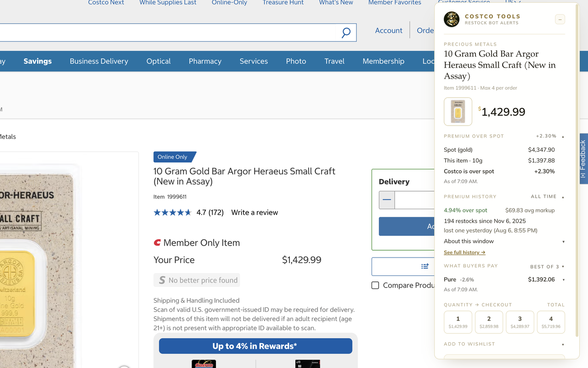
Task: Click the $69.83 avg markup text
Action: pyautogui.click(x=530, y=210)
